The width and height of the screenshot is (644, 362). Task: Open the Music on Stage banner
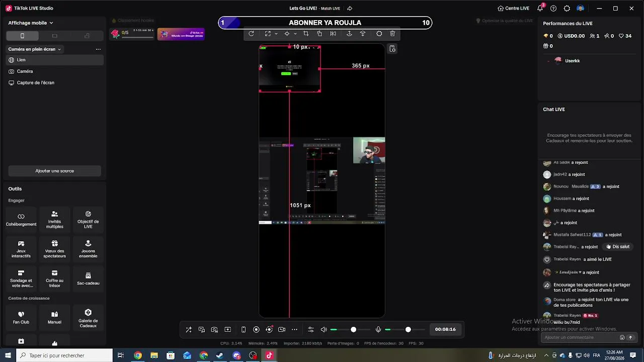click(181, 34)
